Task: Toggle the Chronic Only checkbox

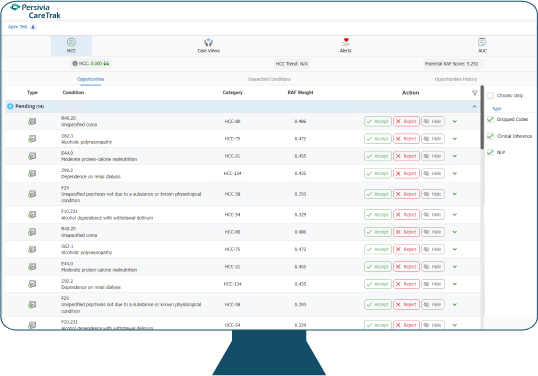Action: pyautogui.click(x=490, y=95)
